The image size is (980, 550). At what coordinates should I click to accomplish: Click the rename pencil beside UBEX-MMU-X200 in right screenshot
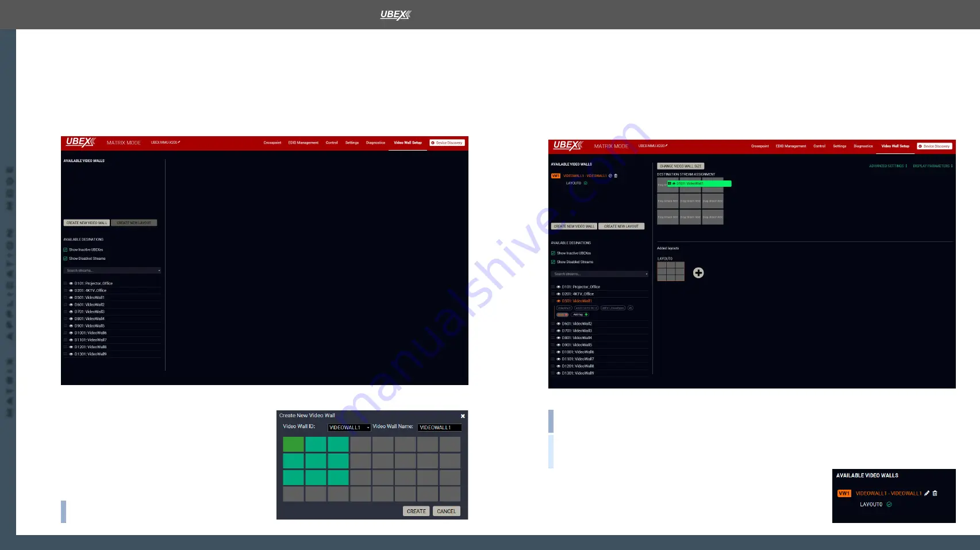tap(667, 145)
